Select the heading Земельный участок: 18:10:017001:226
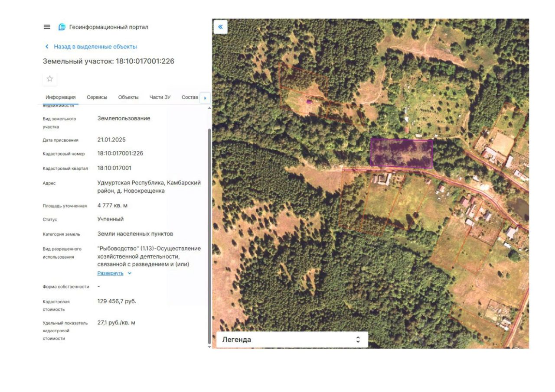Screen dimensions: 555x392 coord(108,61)
